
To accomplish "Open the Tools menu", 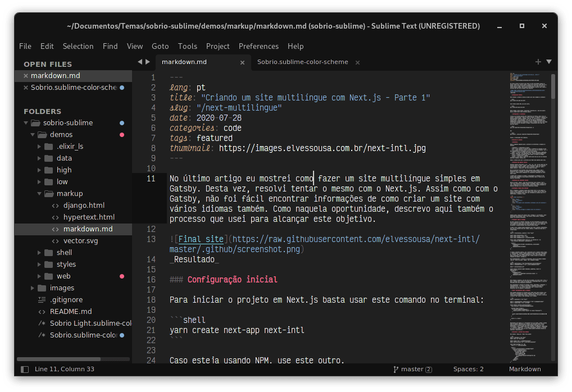I will pyautogui.click(x=188, y=46).
